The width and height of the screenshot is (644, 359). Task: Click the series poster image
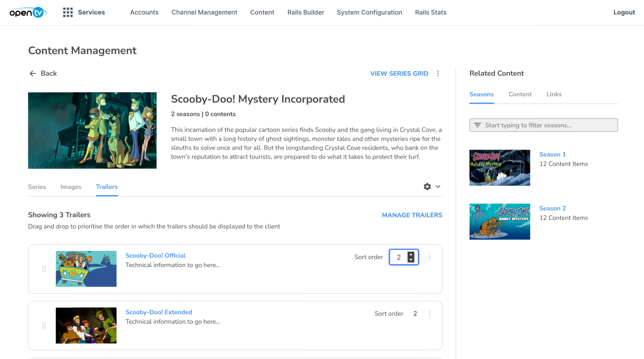(92, 130)
